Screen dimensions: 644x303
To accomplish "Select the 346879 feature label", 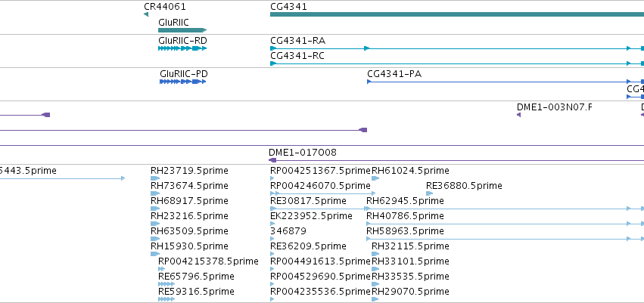I will (288, 230).
